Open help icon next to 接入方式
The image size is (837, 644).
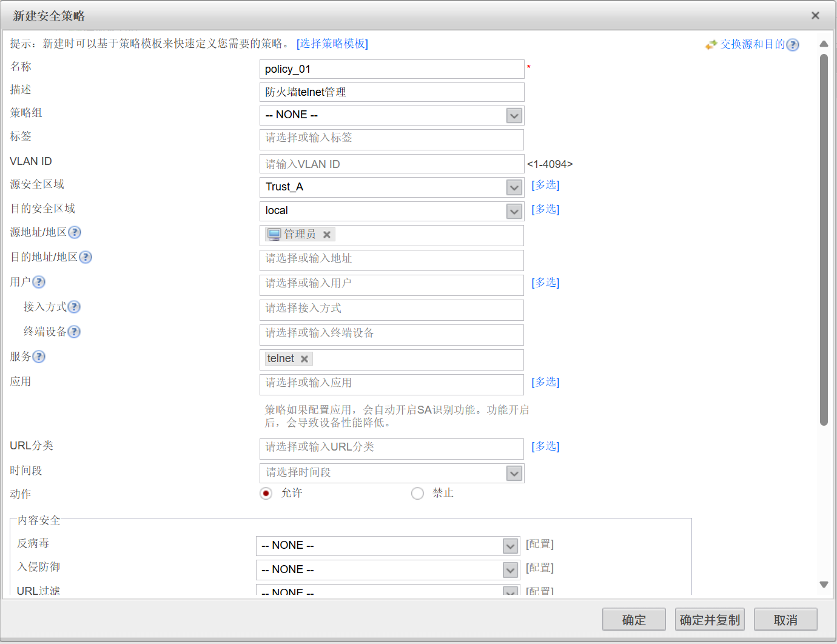tap(74, 307)
